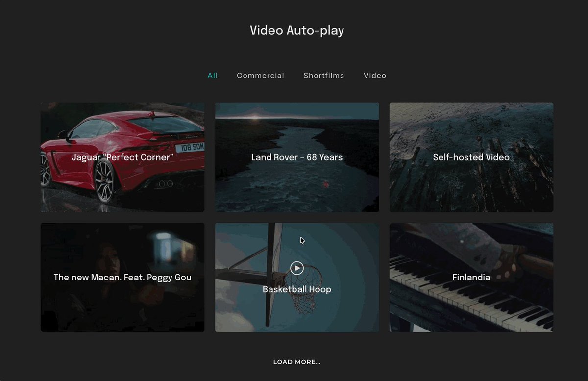
Task: Click the Land Rover - 68 Years title
Action: click(x=297, y=157)
